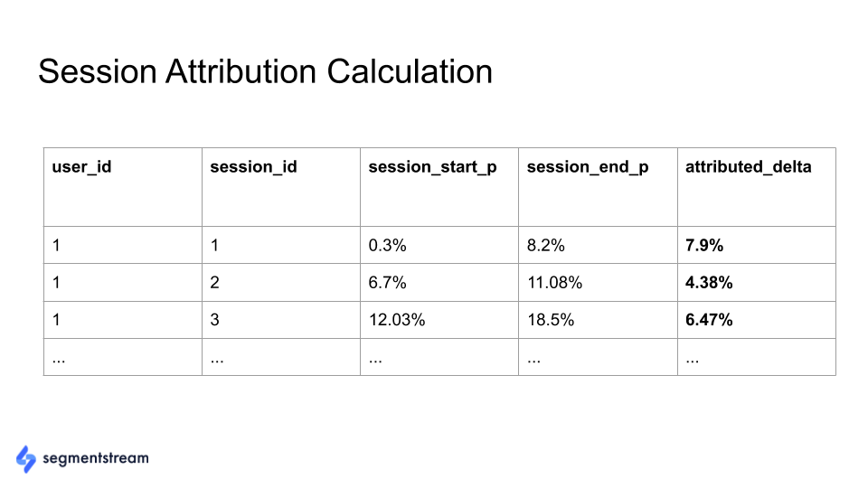The width and height of the screenshot is (868, 488).
Task: Click the ellipsis under attributed_delta column
Action: [x=692, y=361]
